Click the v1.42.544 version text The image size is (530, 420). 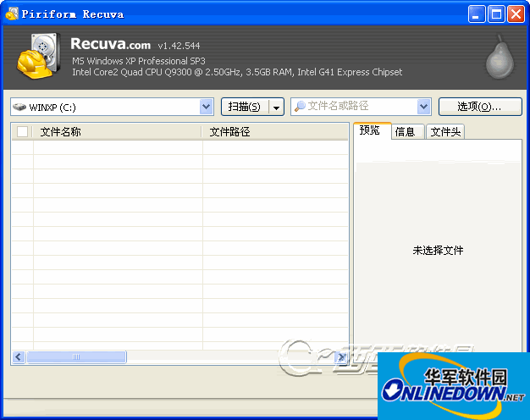coord(179,46)
